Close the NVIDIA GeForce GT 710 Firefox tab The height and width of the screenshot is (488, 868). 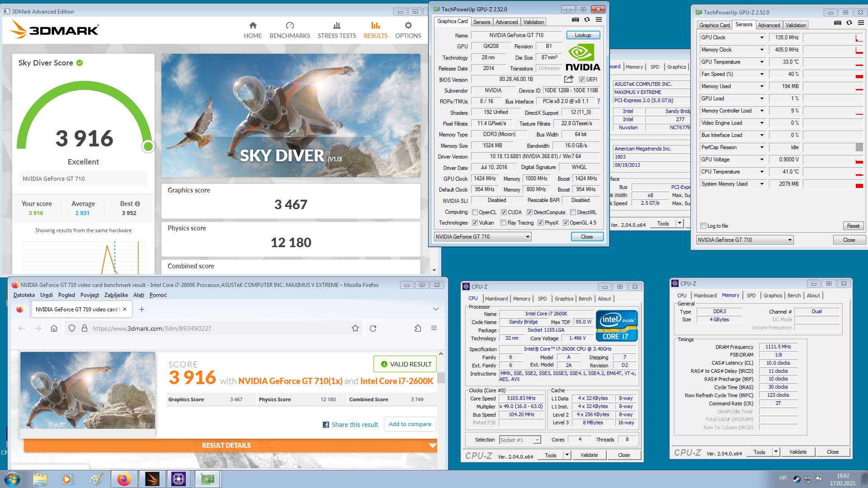[x=125, y=309]
